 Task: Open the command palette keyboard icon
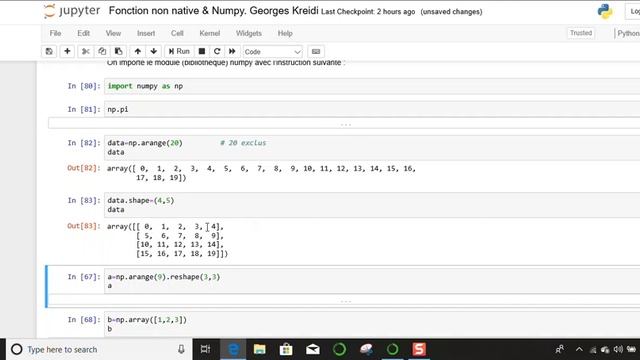(316, 51)
